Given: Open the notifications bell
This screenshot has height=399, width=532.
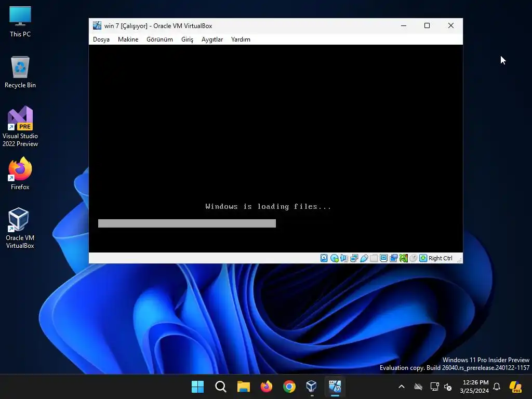Looking at the screenshot, I should [x=497, y=387].
